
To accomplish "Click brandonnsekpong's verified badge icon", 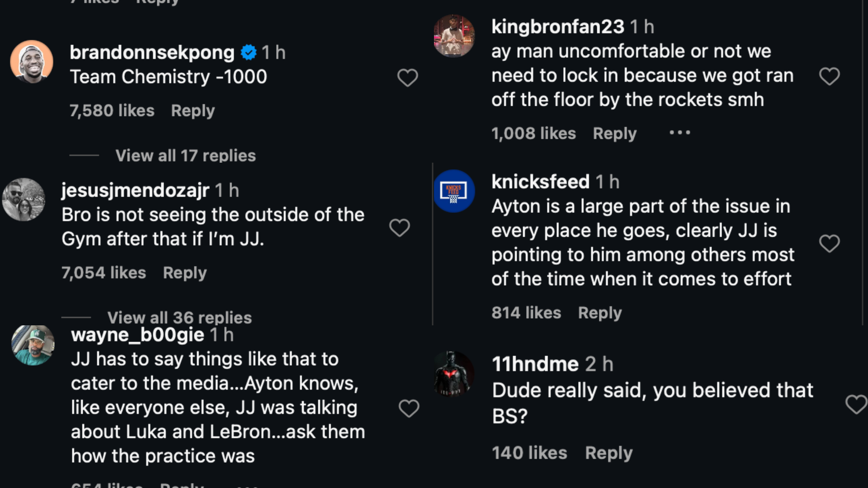I will [248, 53].
